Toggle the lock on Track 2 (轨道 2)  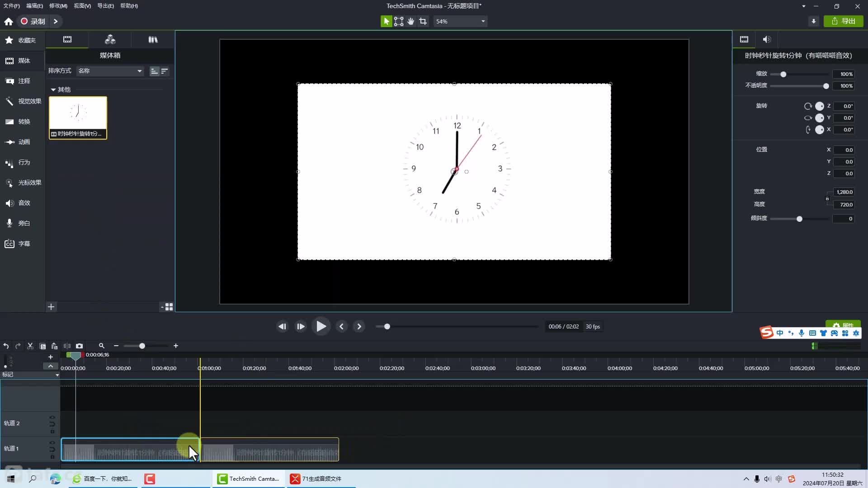click(52, 432)
